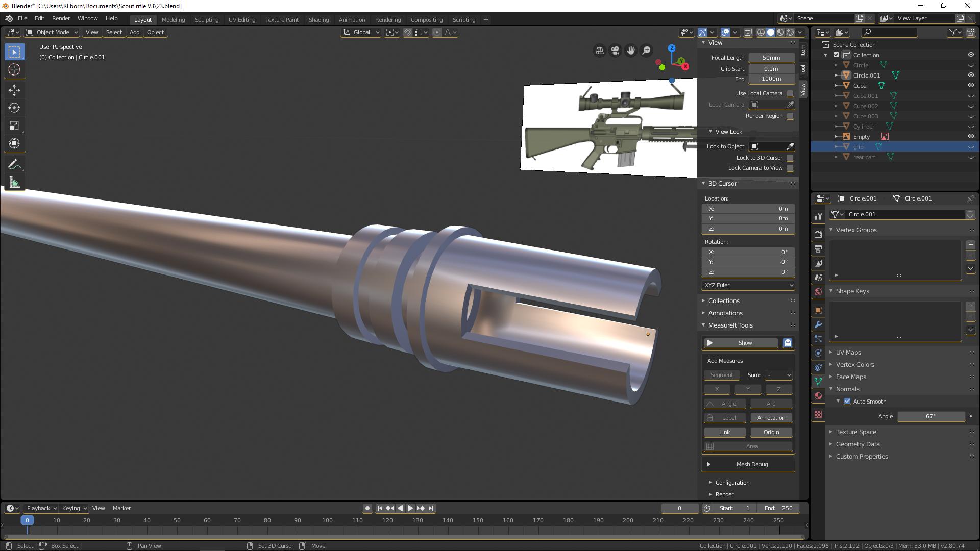Open the XYZ Euler rotation mode dropdown
The height and width of the screenshot is (551, 980).
click(747, 285)
